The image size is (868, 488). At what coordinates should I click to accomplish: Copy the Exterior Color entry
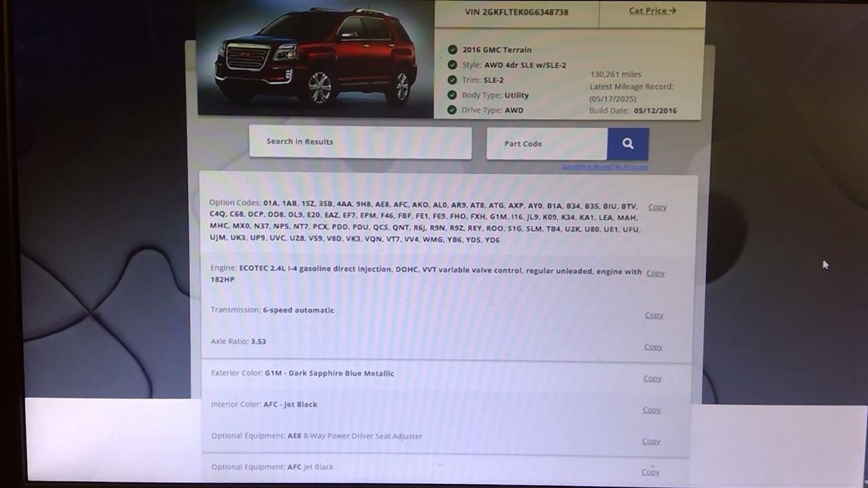click(x=652, y=379)
